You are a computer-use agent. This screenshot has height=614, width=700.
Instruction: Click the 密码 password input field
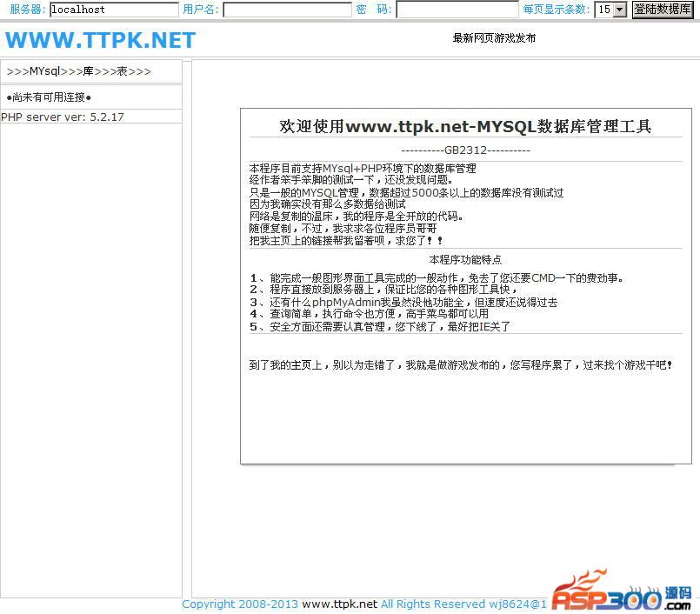coord(457,10)
